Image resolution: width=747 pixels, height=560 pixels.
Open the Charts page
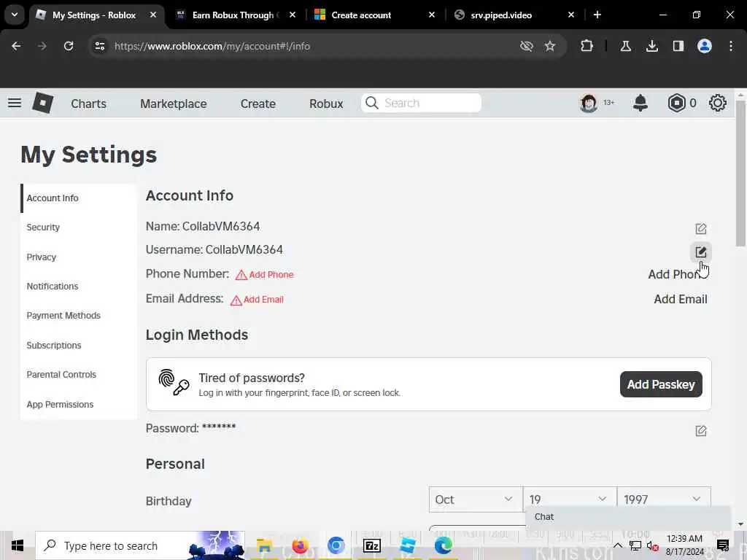coord(88,104)
